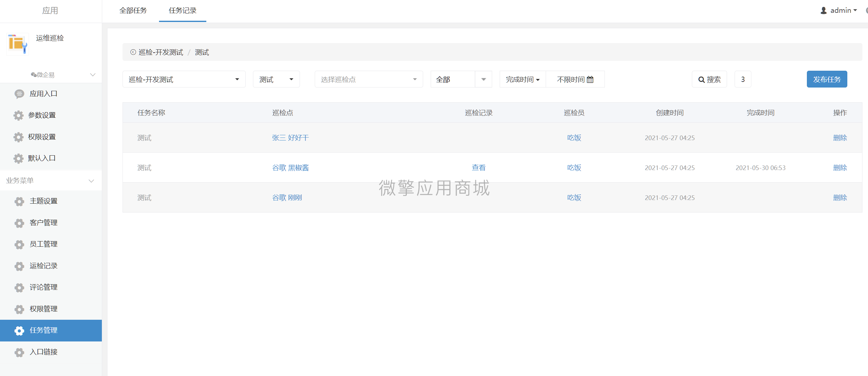Click the gear icon beside 员工管理
This screenshot has width=868, height=376.
(x=19, y=244)
